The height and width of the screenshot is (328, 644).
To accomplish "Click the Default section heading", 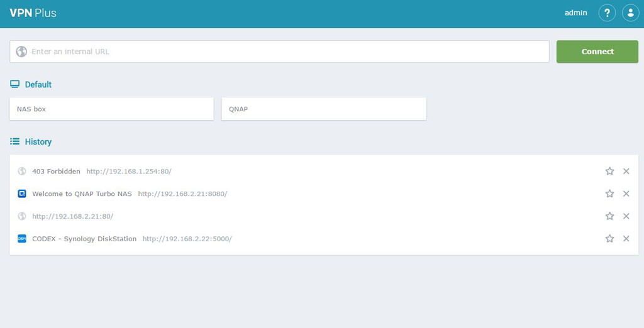I will [38, 85].
